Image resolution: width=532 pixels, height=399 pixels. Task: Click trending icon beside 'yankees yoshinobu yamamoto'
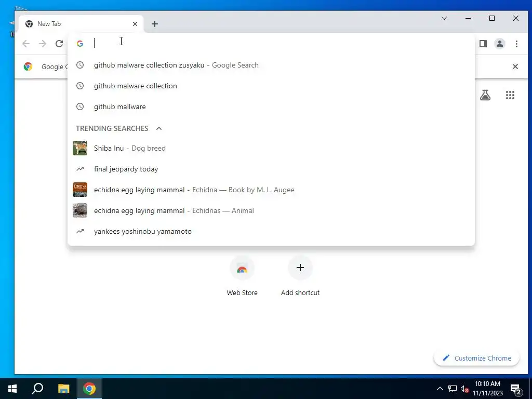(x=79, y=231)
